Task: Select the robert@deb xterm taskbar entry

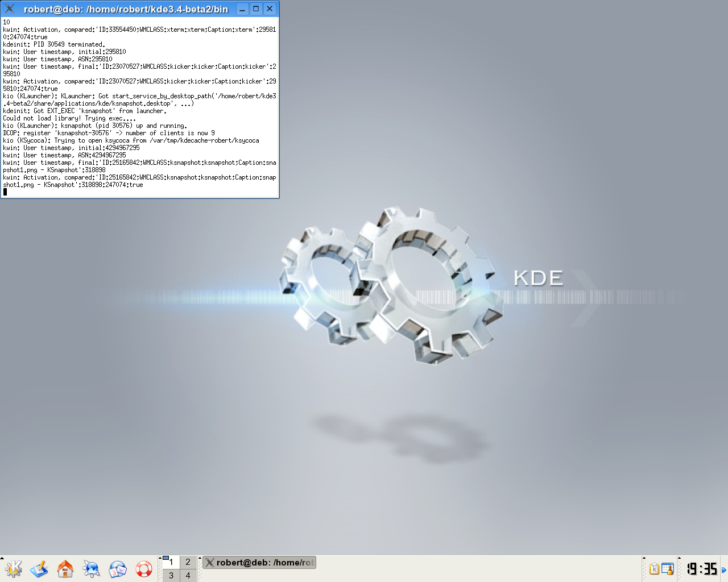Action: point(259,563)
